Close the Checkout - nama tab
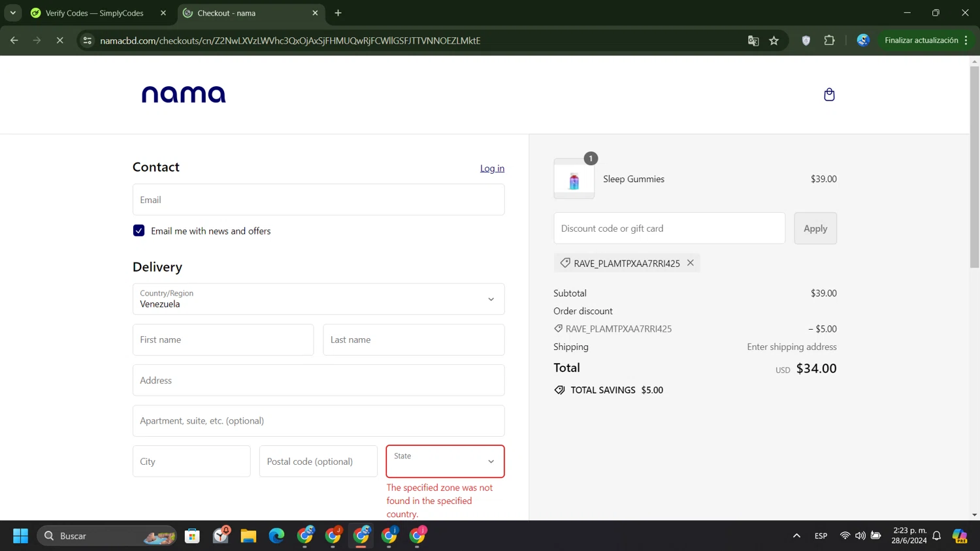 coord(315,13)
